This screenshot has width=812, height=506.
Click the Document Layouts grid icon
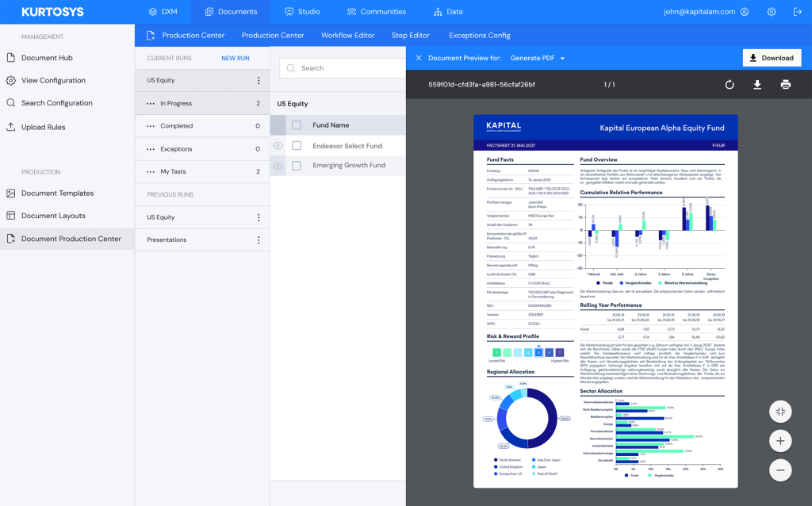pyautogui.click(x=11, y=216)
